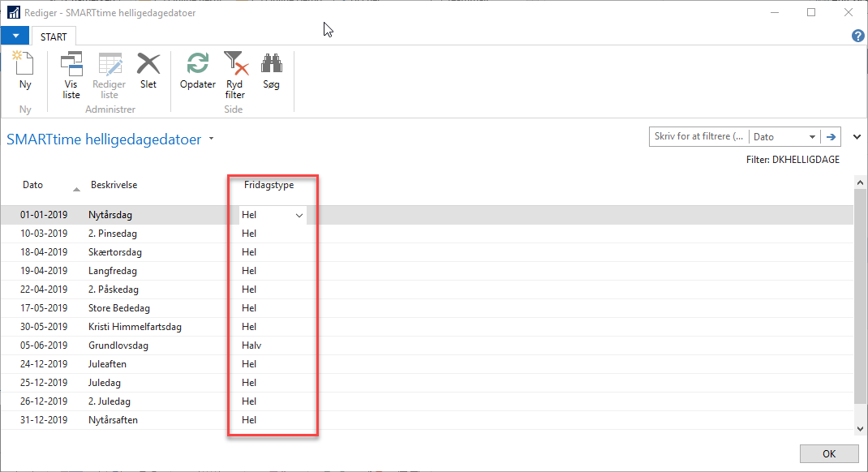Click date 05-06-2019

click(x=44, y=345)
